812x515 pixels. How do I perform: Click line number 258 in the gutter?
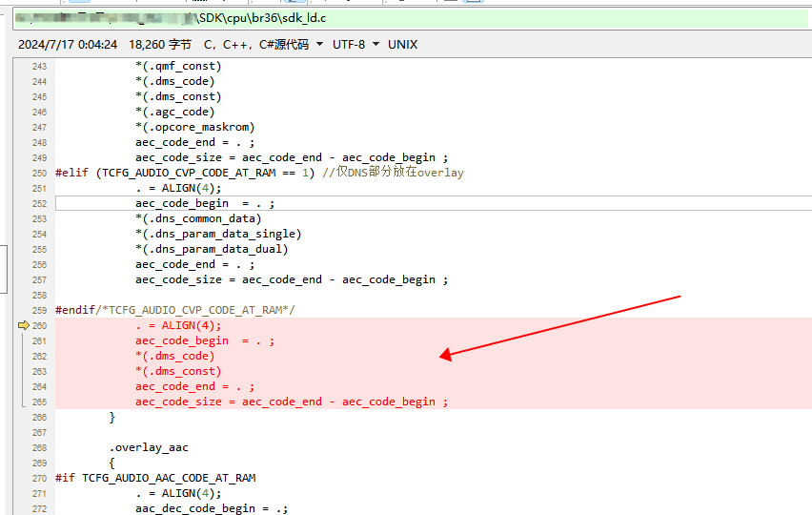tap(39, 295)
